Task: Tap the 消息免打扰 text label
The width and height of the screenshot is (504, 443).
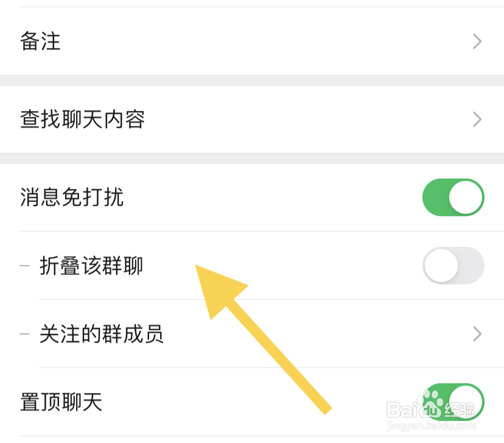Action: [71, 197]
